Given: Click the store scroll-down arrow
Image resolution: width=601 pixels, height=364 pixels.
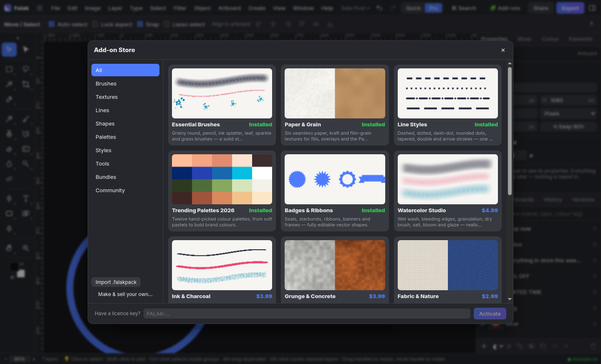Looking at the screenshot, I should pos(510,299).
